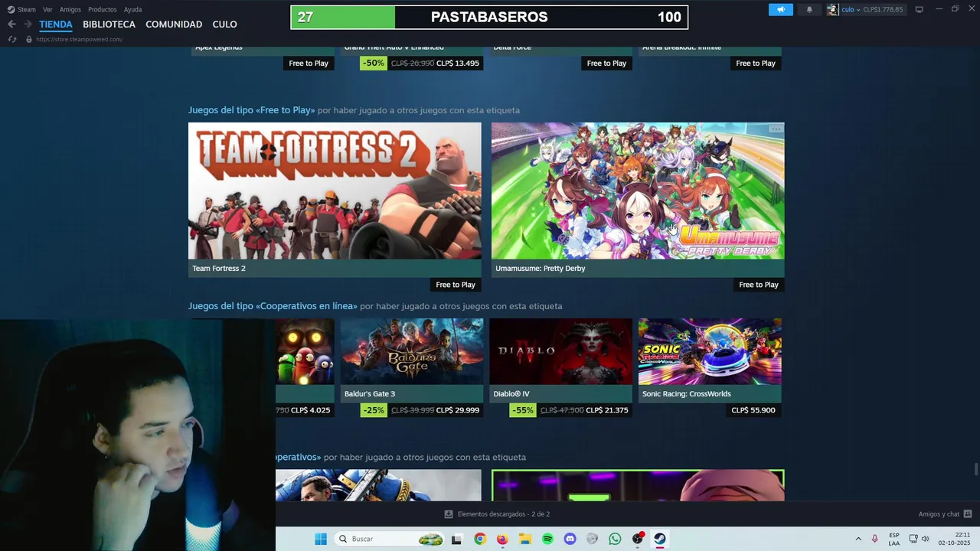
Task: Click the store URL address field
Action: click(x=80, y=39)
